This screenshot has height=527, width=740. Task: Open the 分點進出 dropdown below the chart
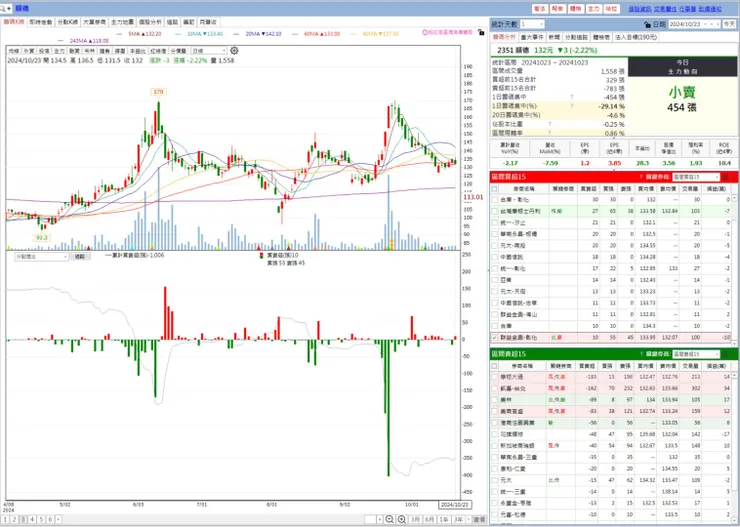click(42, 257)
